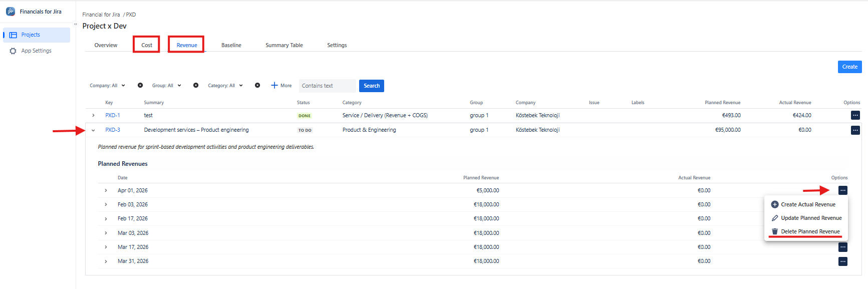Click the PXD breadcrumb link
This screenshot has height=289, width=868.
[x=131, y=15]
